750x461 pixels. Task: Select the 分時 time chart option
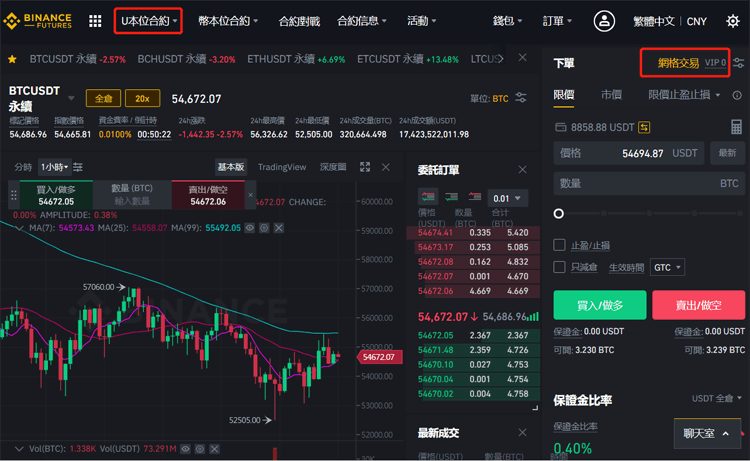click(x=23, y=167)
